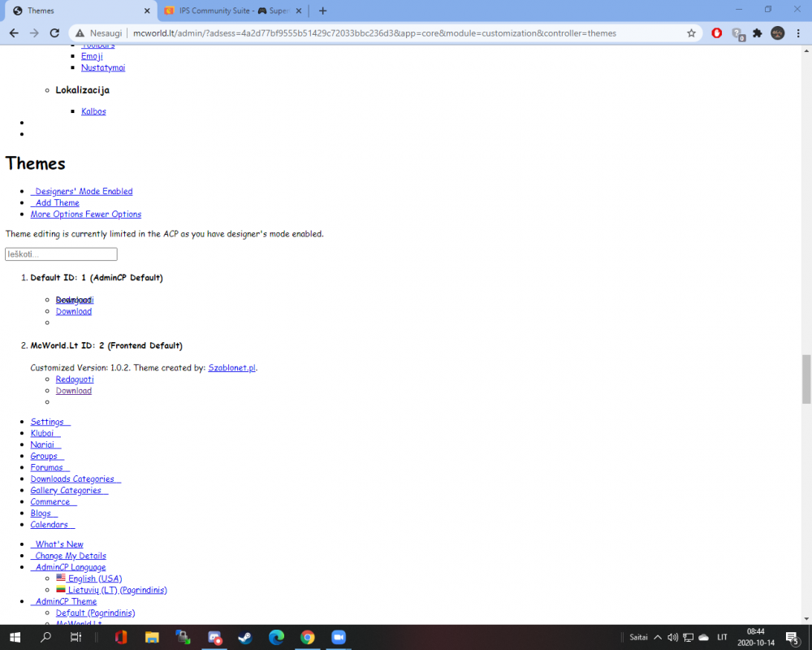812x650 pixels.
Task: Open Chrome's three-dot menu
Action: 798,33
